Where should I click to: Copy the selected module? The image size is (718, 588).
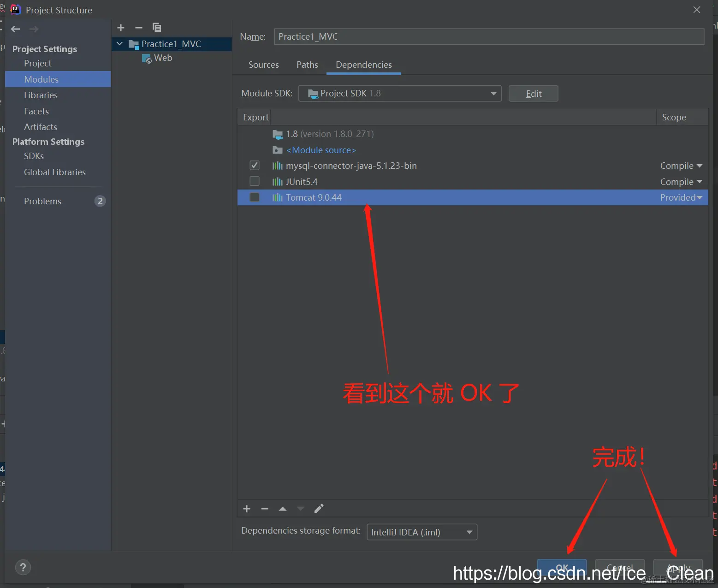157,28
